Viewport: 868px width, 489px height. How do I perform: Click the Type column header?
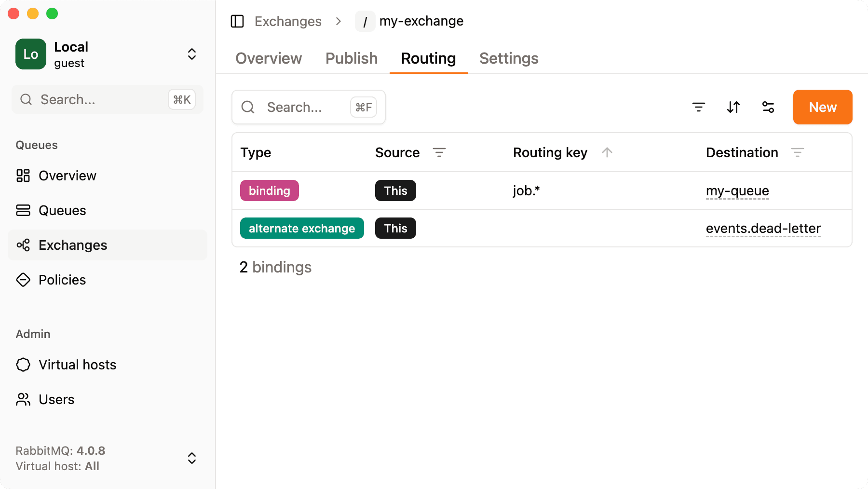pyautogui.click(x=256, y=152)
